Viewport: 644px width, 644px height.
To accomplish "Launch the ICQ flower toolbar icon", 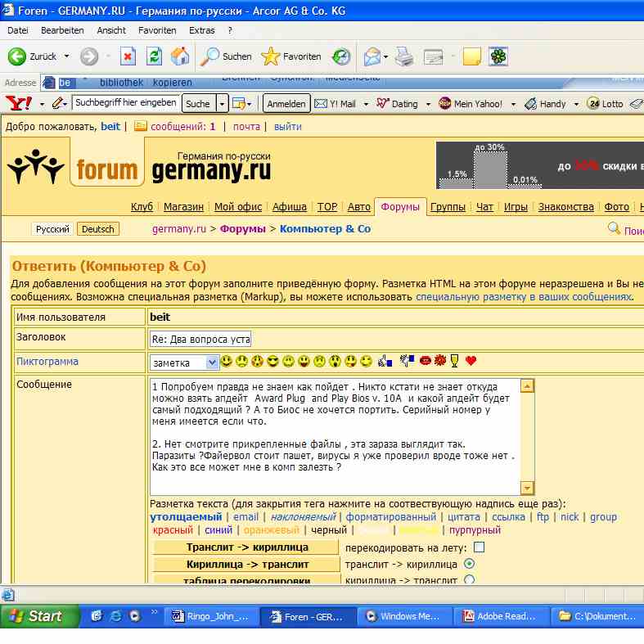I will [x=498, y=56].
